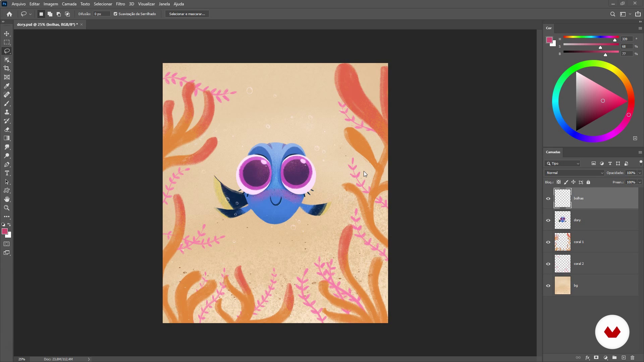Create a new group folder icon
Image resolution: width=644 pixels, height=362 pixels.
614,358
